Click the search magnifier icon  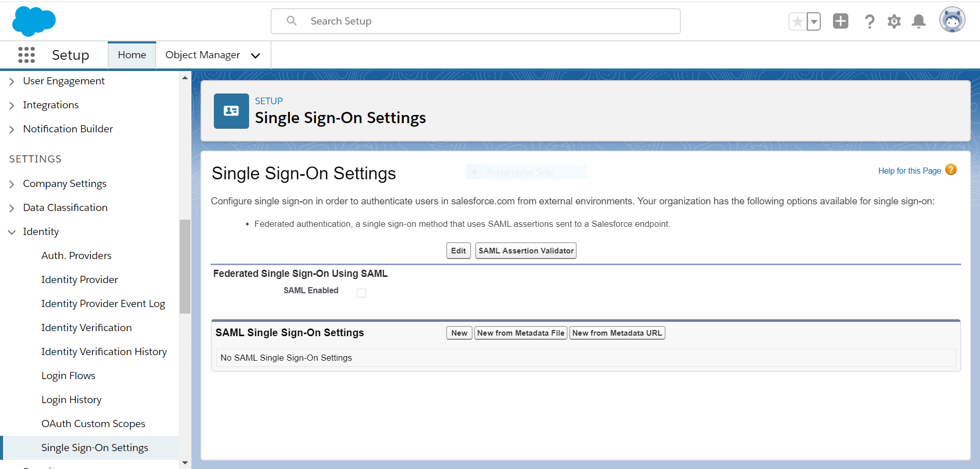tap(291, 21)
